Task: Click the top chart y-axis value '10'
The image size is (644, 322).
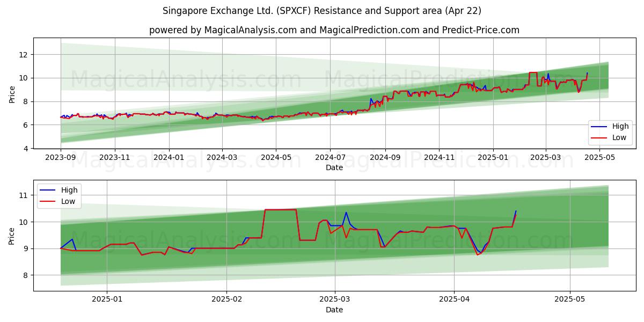Action: click(x=25, y=78)
